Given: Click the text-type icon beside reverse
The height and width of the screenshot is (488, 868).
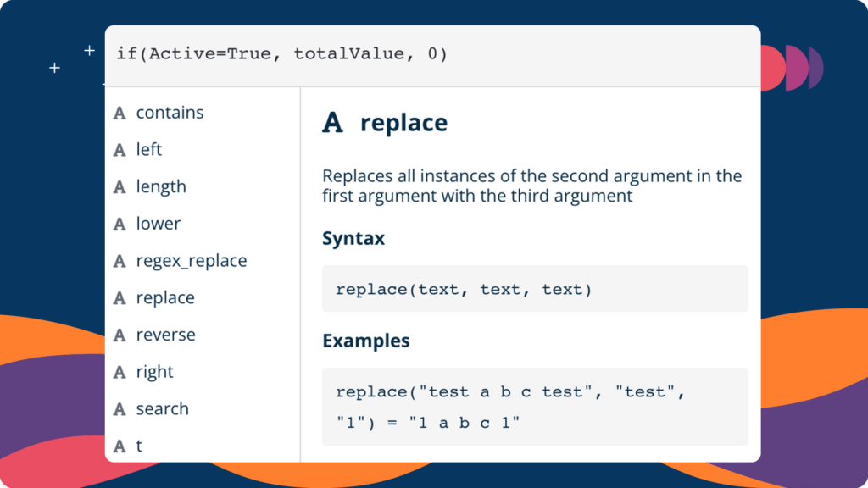Looking at the screenshot, I should click(x=120, y=335).
